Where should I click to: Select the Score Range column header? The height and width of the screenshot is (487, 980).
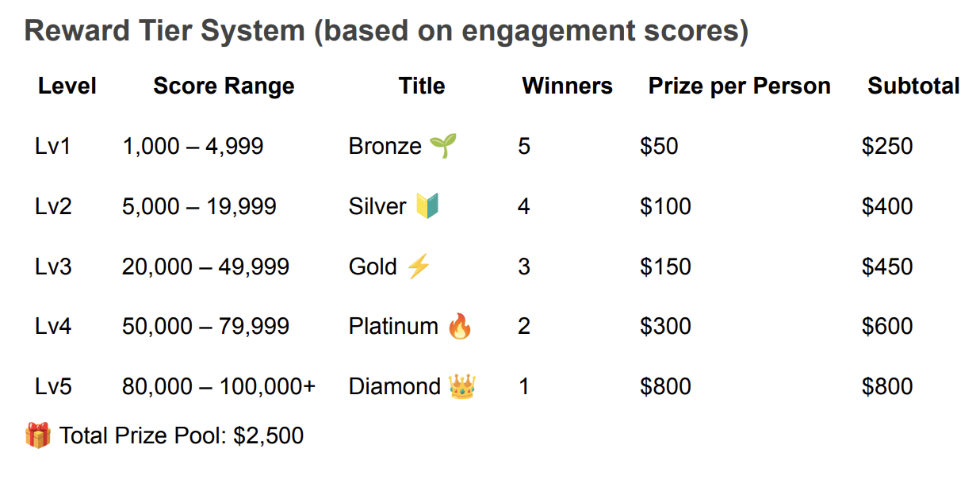pyautogui.click(x=224, y=86)
